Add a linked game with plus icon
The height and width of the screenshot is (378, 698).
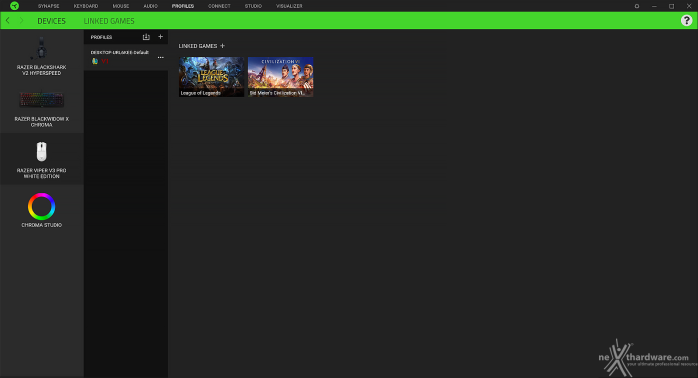[x=223, y=46]
